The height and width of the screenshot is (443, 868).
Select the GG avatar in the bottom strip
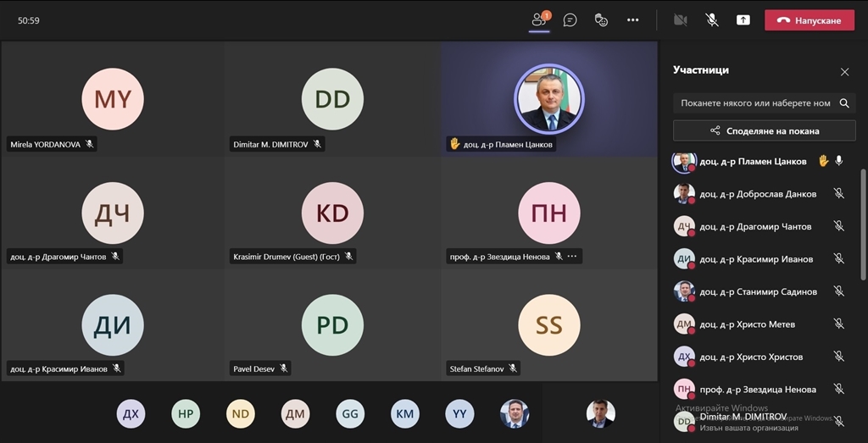tap(350, 413)
